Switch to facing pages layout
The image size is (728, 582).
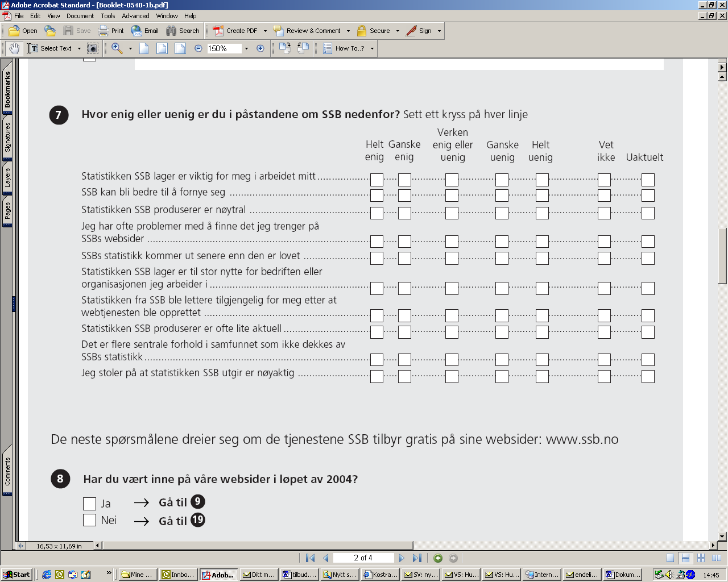pyautogui.click(x=717, y=558)
